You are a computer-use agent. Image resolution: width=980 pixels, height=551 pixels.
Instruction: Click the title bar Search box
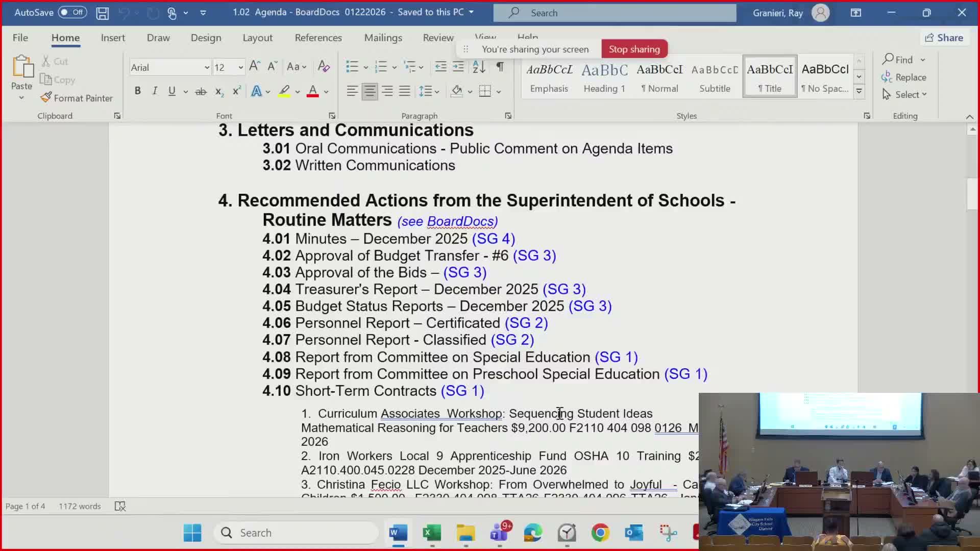coord(615,13)
